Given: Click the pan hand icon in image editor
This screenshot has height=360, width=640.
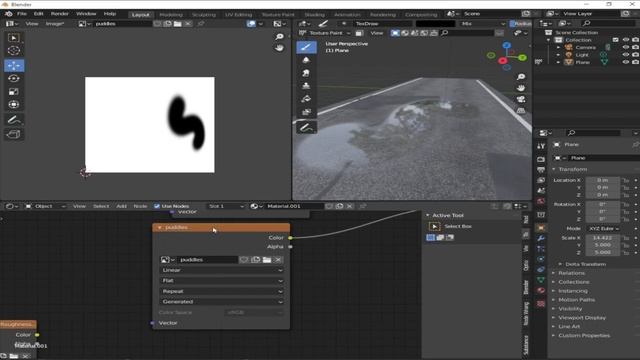Looking at the screenshot, I should pyautogui.click(x=280, y=48).
